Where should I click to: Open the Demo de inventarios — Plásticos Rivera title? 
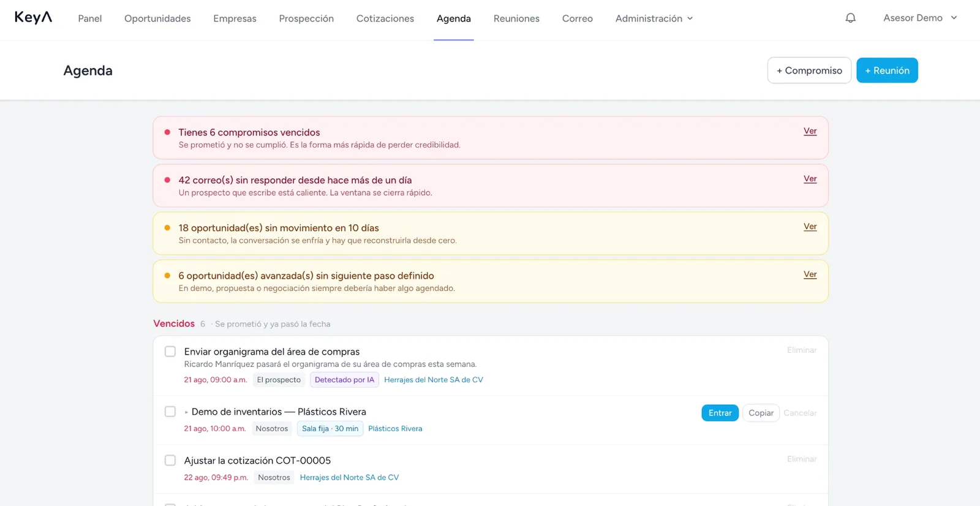click(x=279, y=412)
